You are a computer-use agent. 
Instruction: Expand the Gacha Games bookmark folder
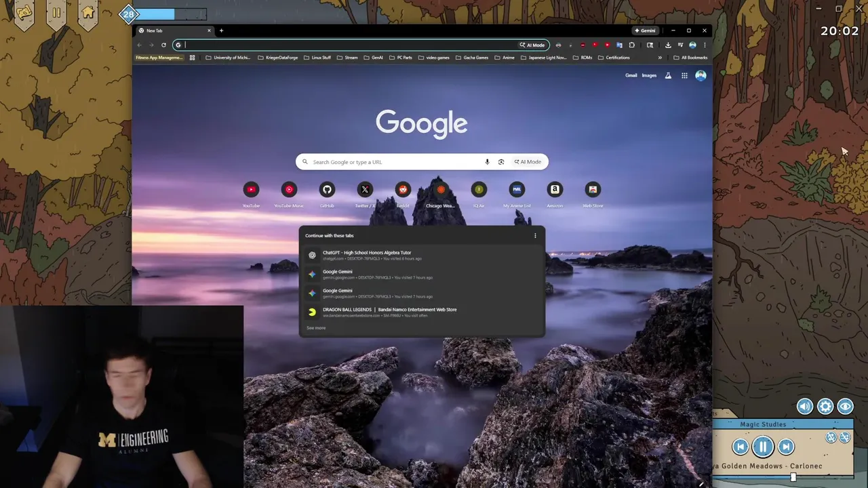pos(471,58)
